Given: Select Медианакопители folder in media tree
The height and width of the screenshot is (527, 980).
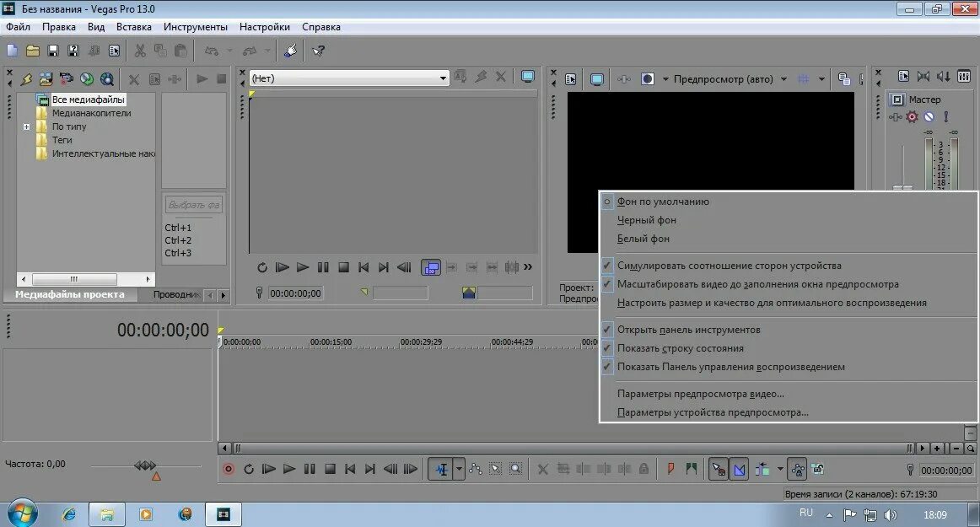Looking at the screenshot, I should coord(91,113).
